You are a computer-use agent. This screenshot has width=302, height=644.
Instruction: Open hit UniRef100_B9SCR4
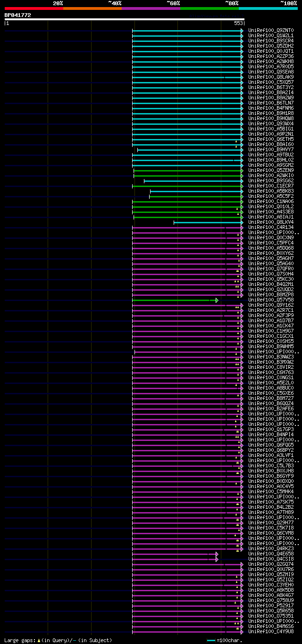click(x=271, y=41)
